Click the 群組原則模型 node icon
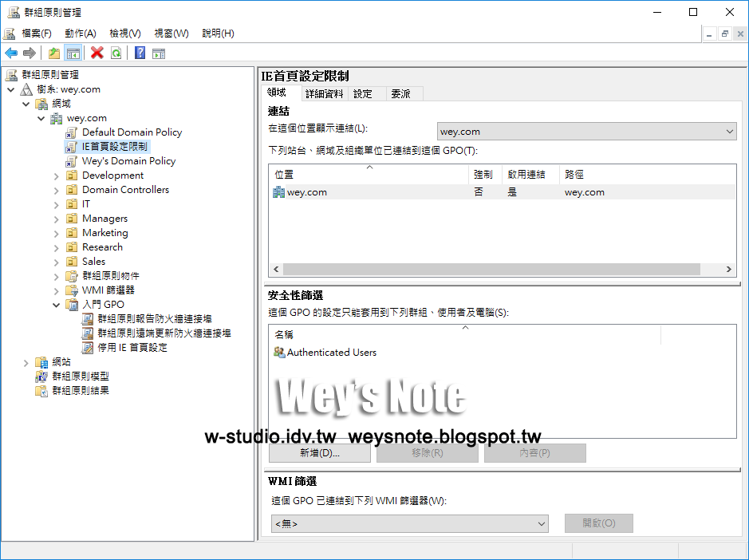 pyautogui.click(x=41, y=377)
